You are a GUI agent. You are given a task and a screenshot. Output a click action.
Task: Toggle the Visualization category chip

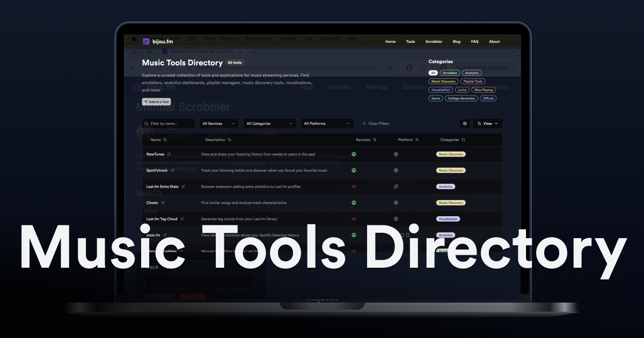(441, 90)
